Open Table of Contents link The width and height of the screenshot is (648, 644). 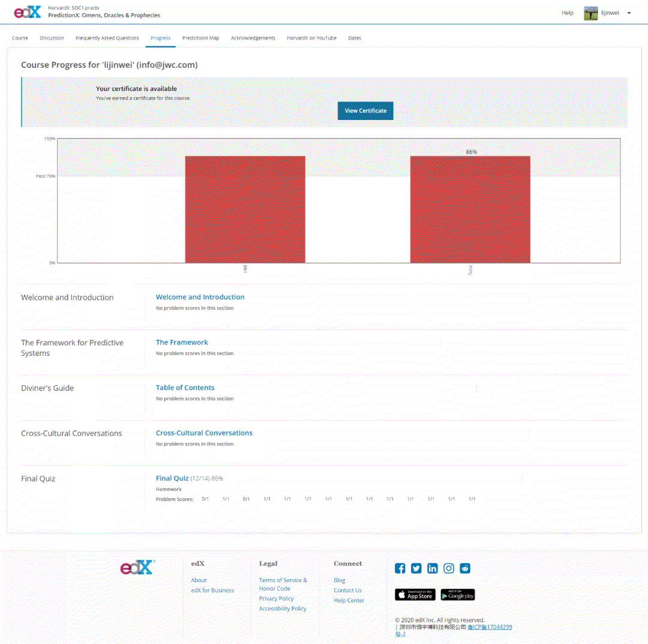(x=185, y=388)
